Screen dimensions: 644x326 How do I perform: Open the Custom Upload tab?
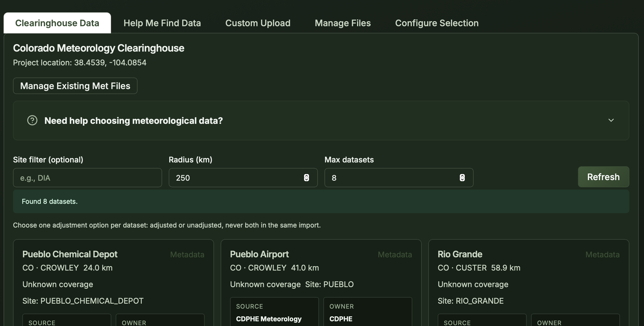click(x=258, y=23)
